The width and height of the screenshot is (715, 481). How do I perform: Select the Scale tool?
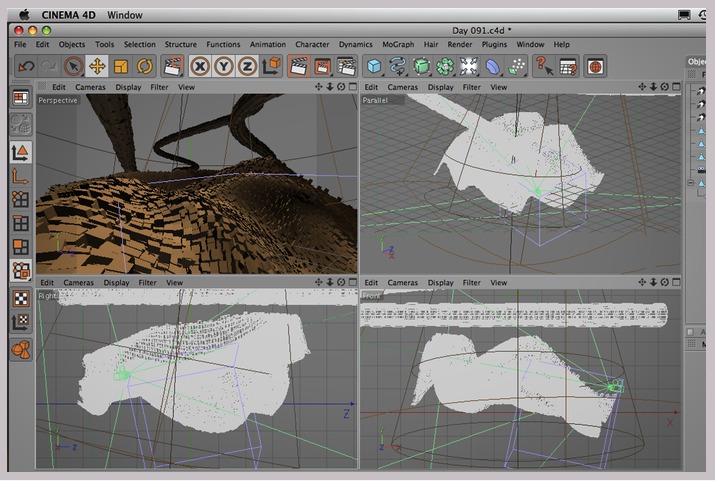coord(121,67)
